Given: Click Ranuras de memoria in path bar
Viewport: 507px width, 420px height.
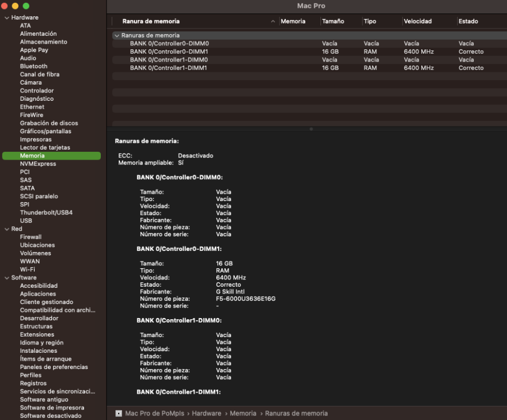Looking at the screenshot, I should pos(296,413).
